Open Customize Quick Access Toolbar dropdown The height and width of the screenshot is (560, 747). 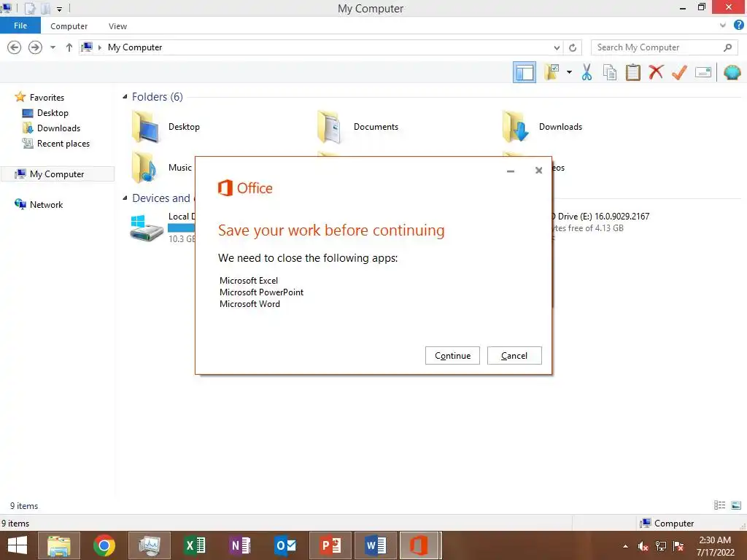(x=59, y=9)
